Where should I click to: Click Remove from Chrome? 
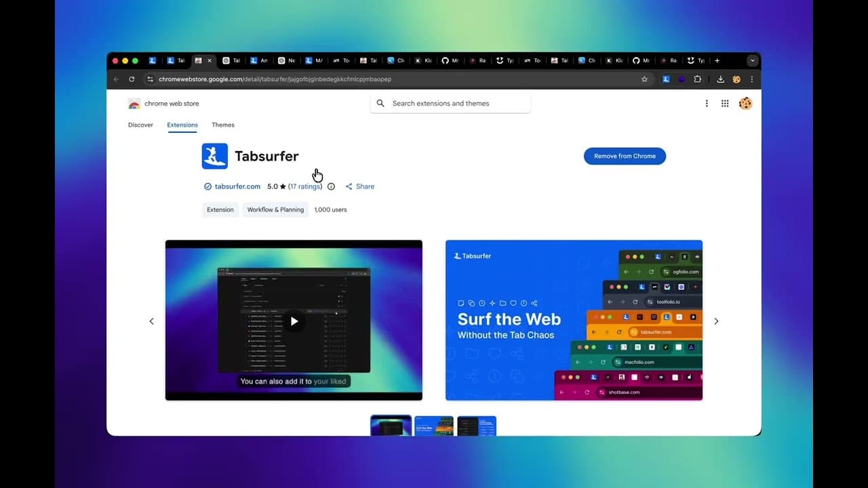coord(625,156)
